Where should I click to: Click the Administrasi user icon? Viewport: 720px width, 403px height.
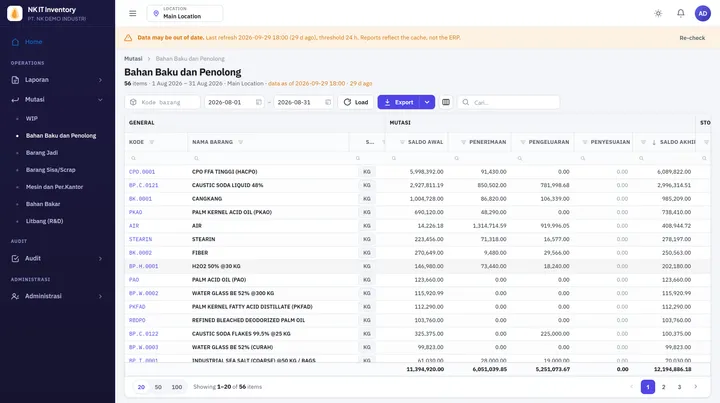point(15,296)
